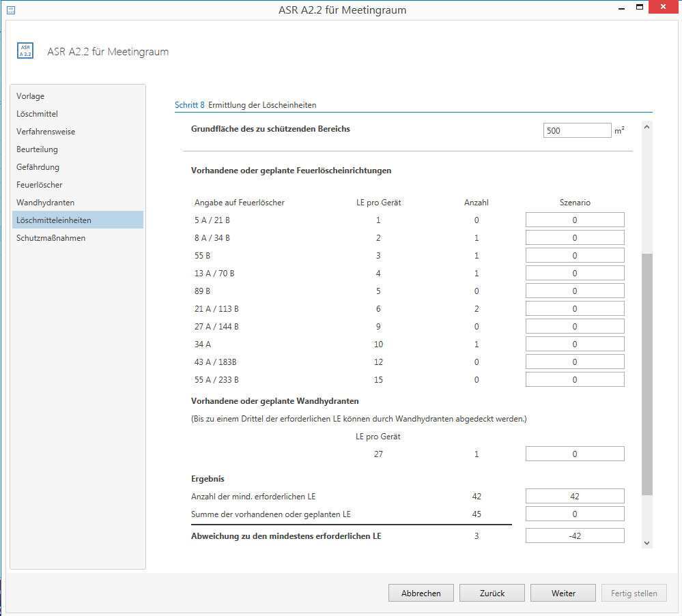Switch to the Wandhydranten step
The image size is (682, 616).
tap(45, 203)
